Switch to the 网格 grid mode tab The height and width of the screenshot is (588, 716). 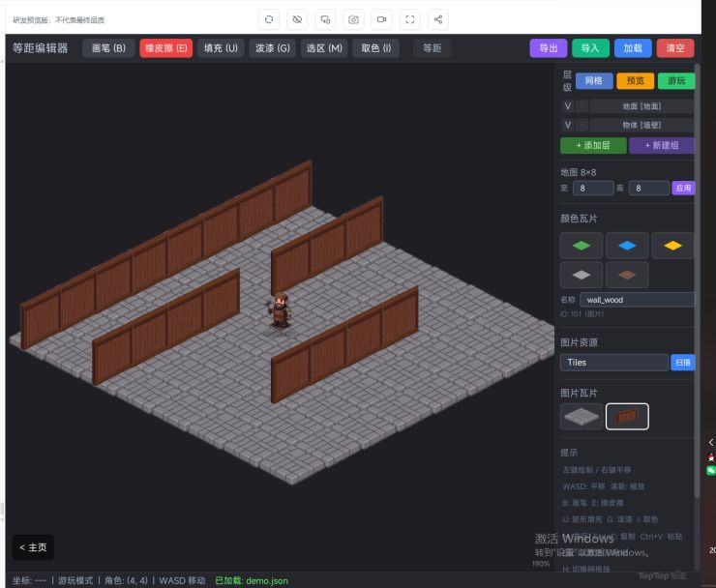point(594,81)
